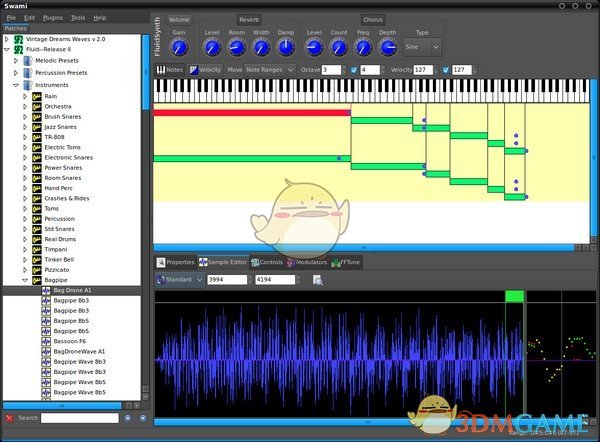Expand the Percussion Presets node
The image size is (600, 442).
point(16,73)
